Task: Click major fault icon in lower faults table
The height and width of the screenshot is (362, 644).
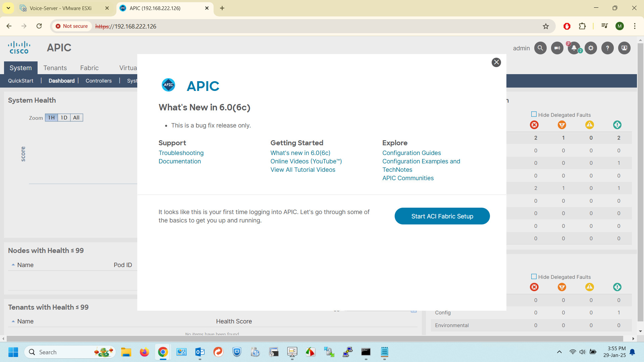Action: [562, 287]
